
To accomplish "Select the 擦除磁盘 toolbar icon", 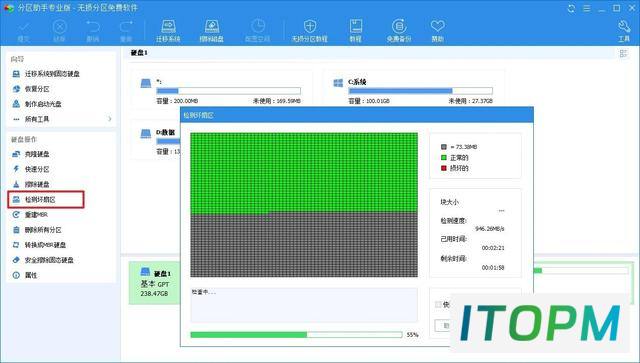I will click(211, 31).
